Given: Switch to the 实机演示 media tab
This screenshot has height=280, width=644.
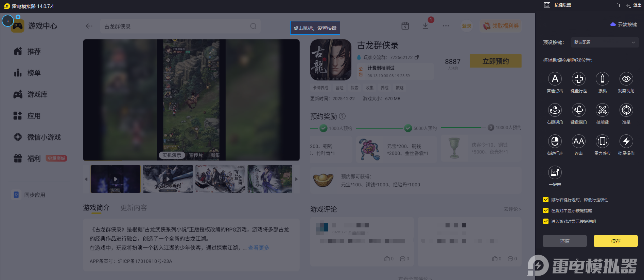Looking at the screenshot, I should pos(172,155).
